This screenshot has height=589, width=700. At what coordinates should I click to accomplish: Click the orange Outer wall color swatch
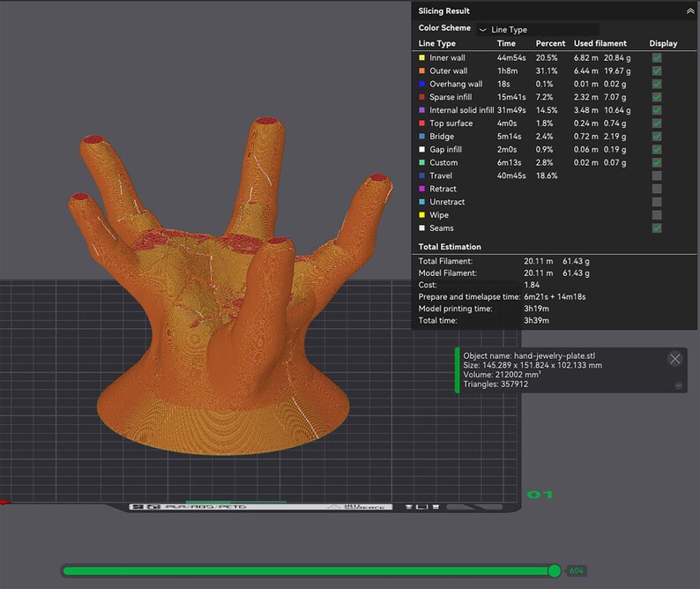422,71
